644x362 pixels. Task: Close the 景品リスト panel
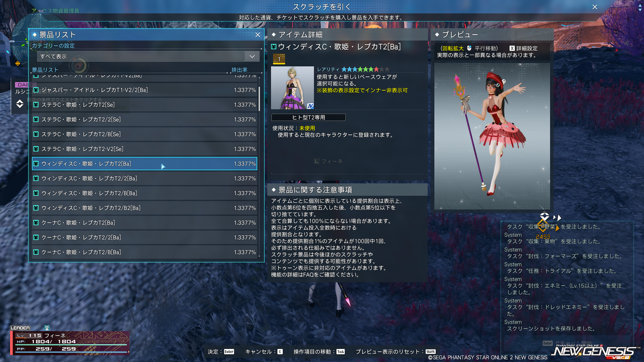[x=258, y=35]
